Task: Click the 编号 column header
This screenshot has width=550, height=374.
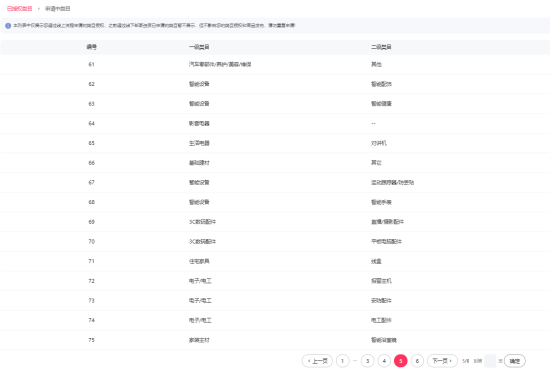Action: coord(92,47)
